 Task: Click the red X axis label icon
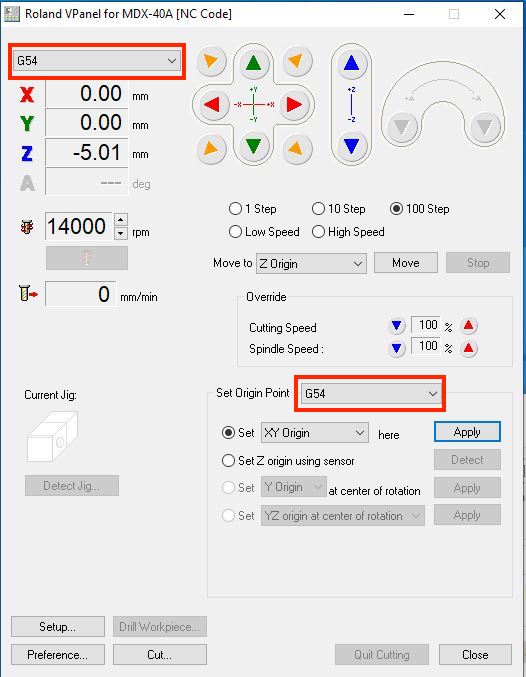click(27, 94)
